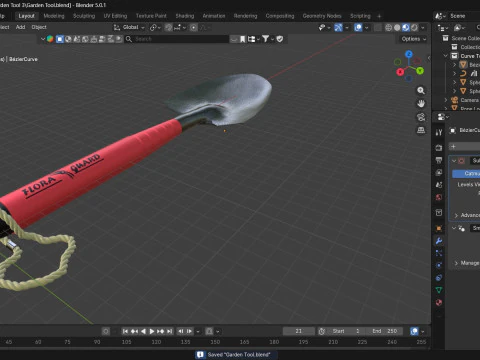This screenshot has width=480, height=360.
Task: Open the Output properties tab
Action: click(x=439, y=160)
